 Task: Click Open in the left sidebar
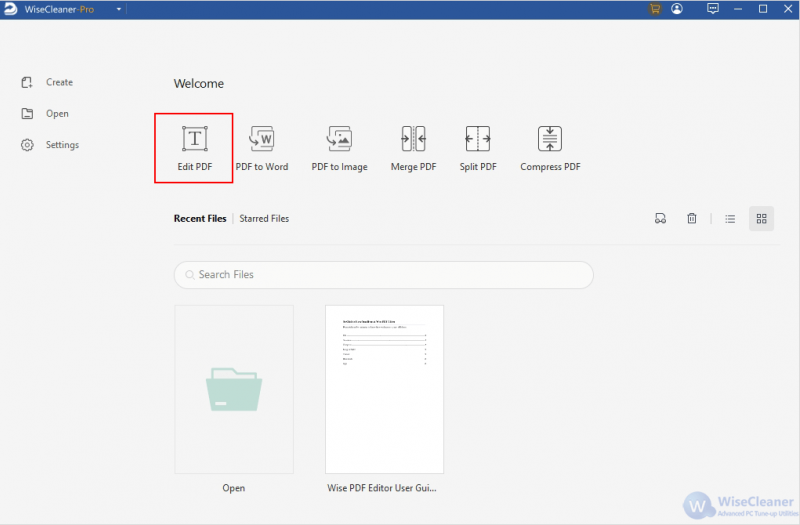click(45, 113)
